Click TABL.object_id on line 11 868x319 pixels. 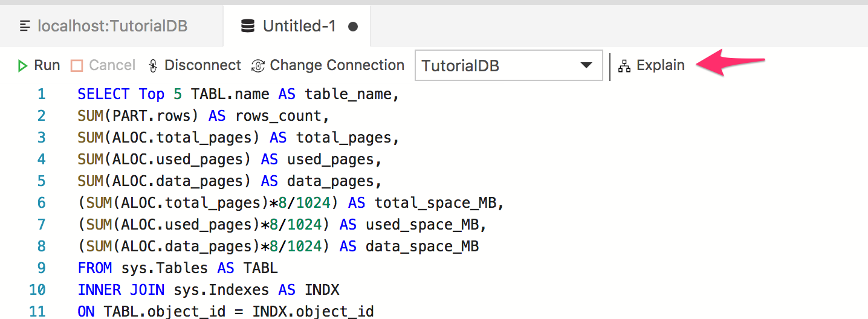click(x=164, y=312)
